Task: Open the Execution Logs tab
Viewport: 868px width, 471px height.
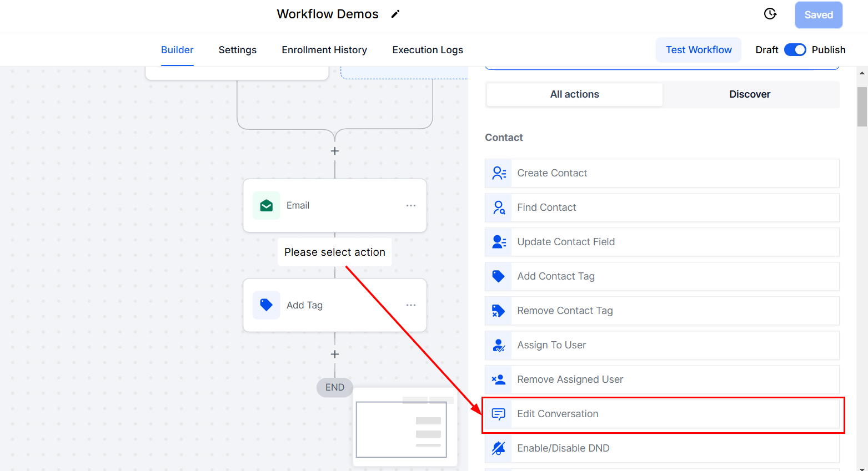Action: 427,50
